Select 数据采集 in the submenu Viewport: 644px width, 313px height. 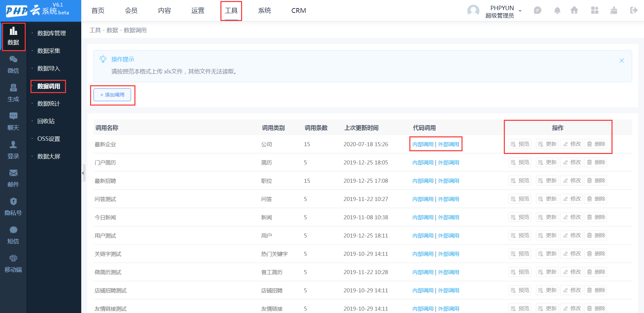(49, 51)
